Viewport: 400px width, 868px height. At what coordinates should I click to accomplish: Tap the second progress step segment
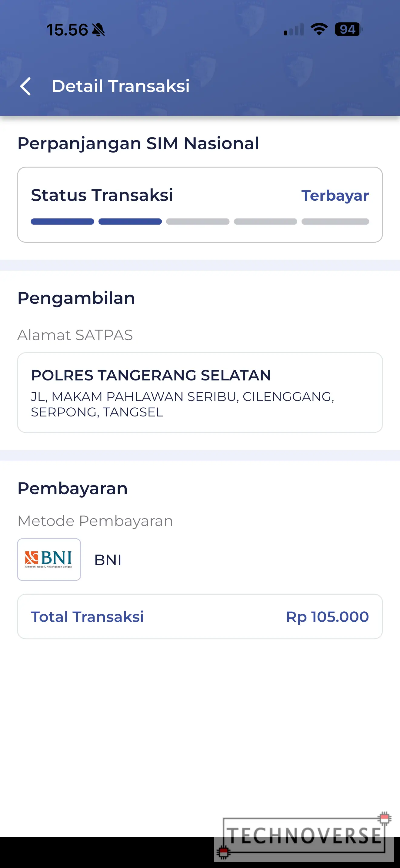tap(130, 222)
